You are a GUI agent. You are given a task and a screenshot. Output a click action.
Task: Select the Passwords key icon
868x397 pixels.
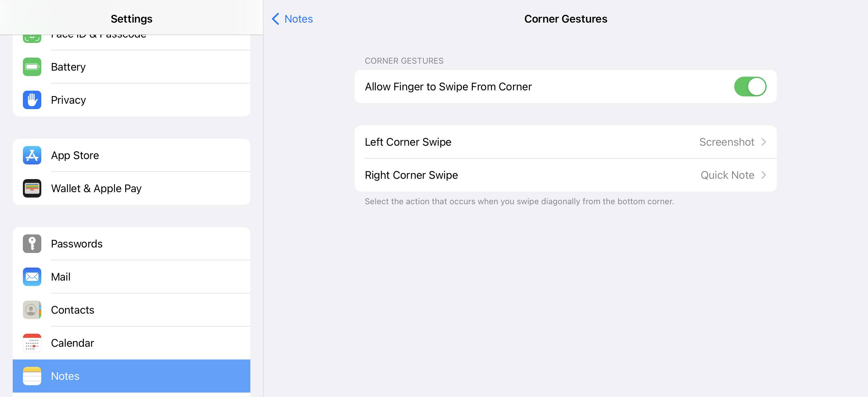tap(32, 244)
